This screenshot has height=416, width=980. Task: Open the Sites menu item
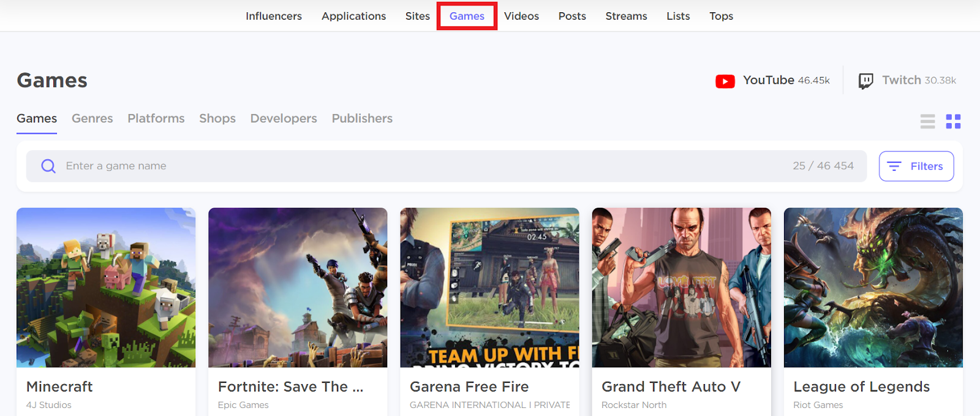[418, 16]
